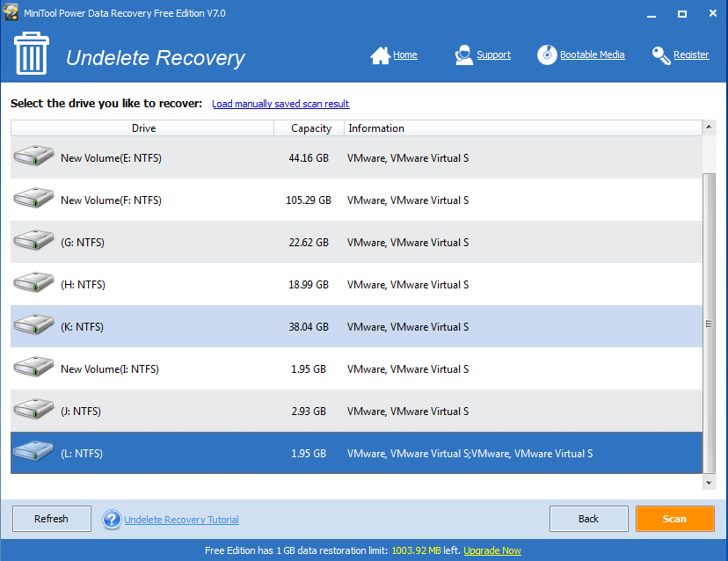Screen dimensions: 728x561
Task: Open the Support link
Action: click(493, 55)
